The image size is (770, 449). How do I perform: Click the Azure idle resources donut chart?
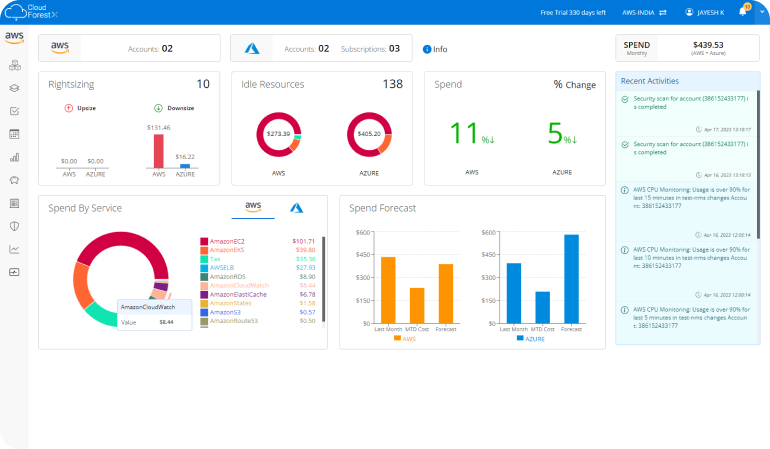click(369, 134)
